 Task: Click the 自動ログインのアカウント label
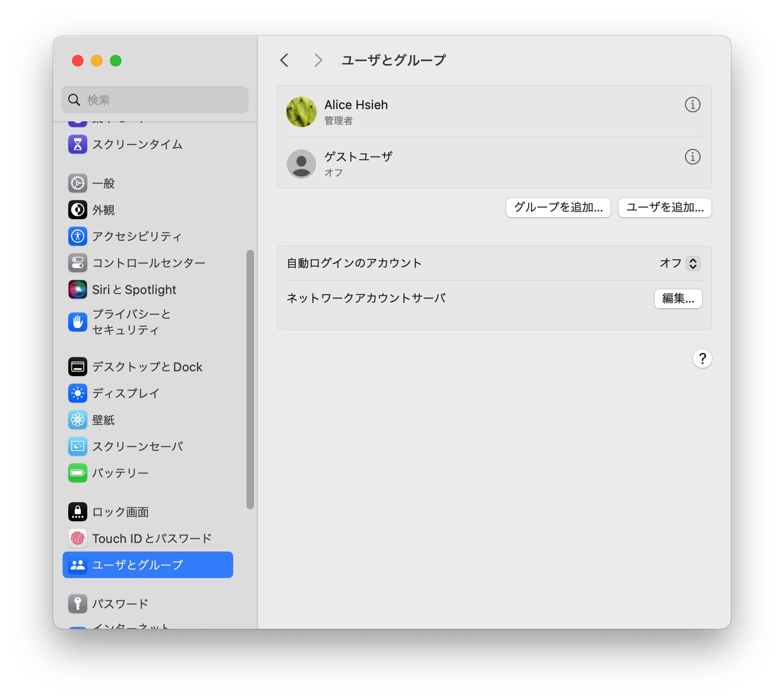(x=354, y=263)
